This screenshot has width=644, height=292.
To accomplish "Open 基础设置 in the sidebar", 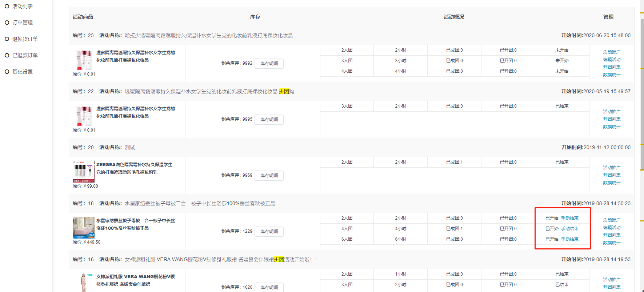I will (x=22, y=72).
